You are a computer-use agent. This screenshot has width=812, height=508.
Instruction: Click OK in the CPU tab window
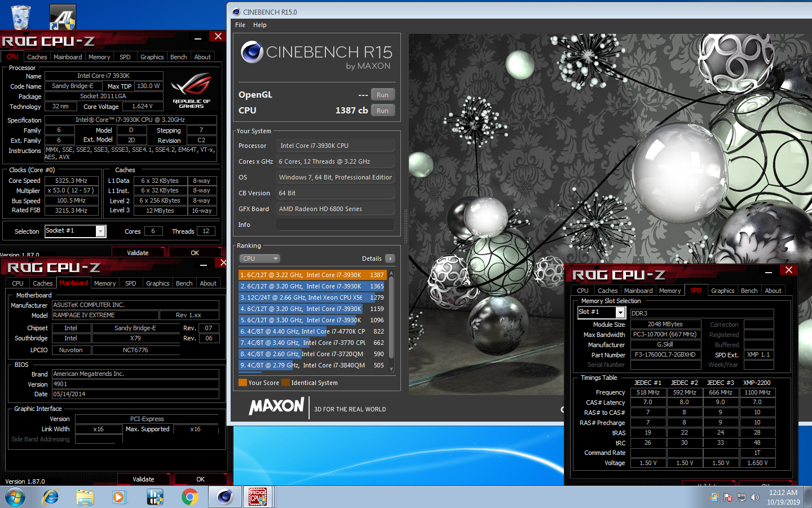tap(195, 252)
